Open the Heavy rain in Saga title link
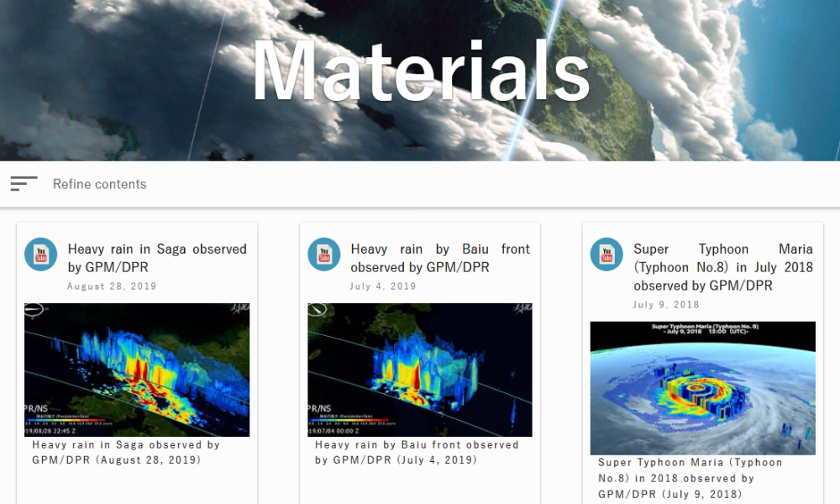 [x=156, y=258]
